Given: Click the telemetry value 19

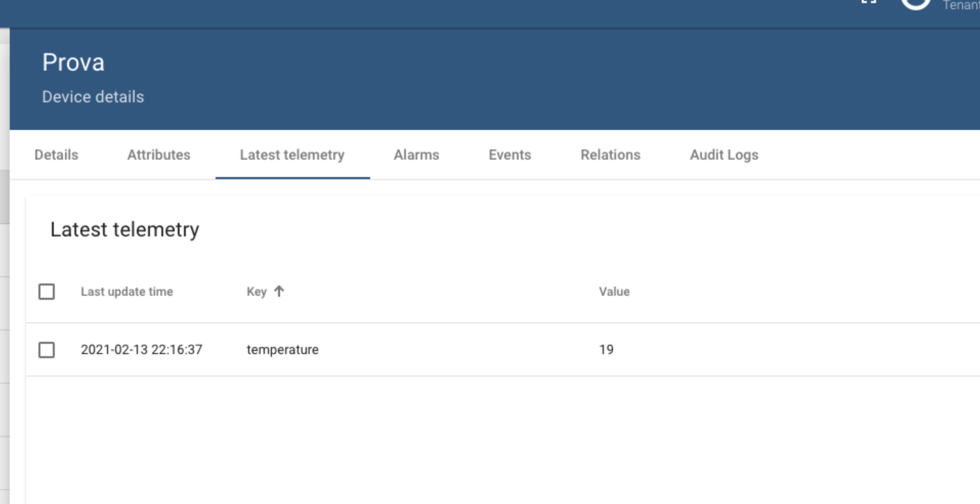Looking at the screenshot, I should [606, 349].
